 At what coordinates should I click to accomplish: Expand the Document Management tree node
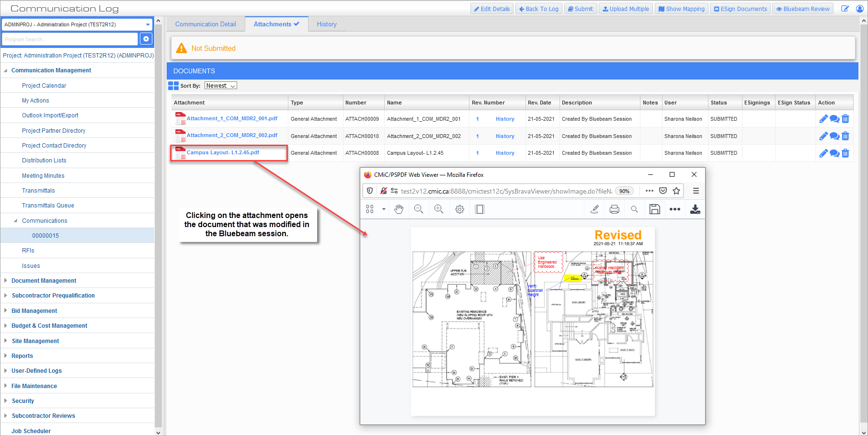5,281
